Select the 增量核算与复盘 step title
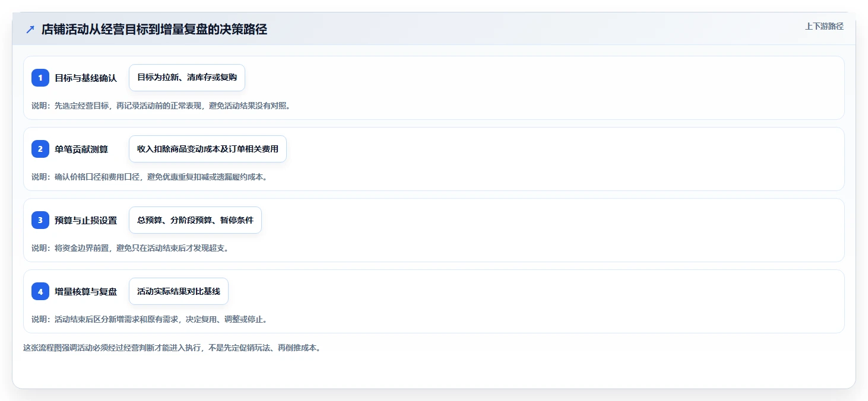868x401 pixels. coord(86,291)
